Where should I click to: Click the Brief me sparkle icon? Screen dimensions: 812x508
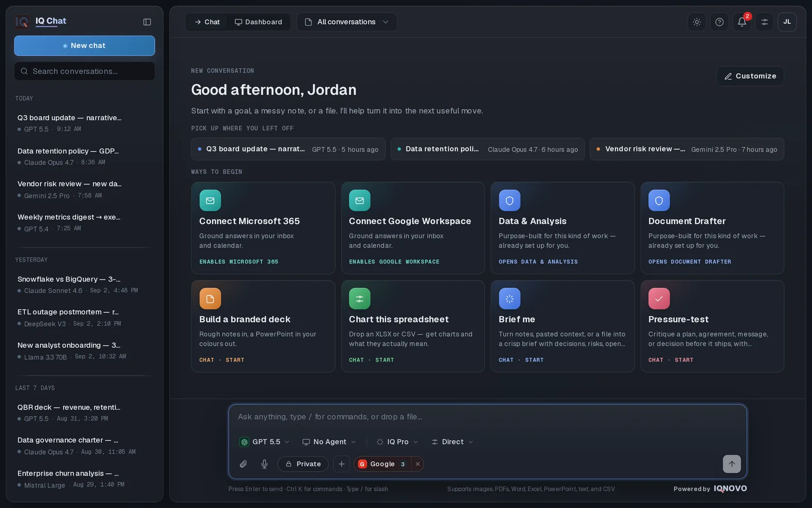(509, 299)
